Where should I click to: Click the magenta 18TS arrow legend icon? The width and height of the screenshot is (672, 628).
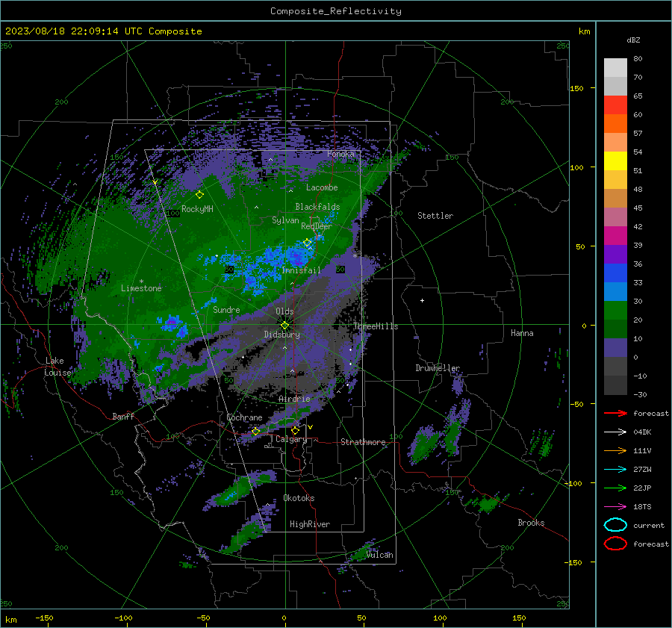click(x=615, y=507)
